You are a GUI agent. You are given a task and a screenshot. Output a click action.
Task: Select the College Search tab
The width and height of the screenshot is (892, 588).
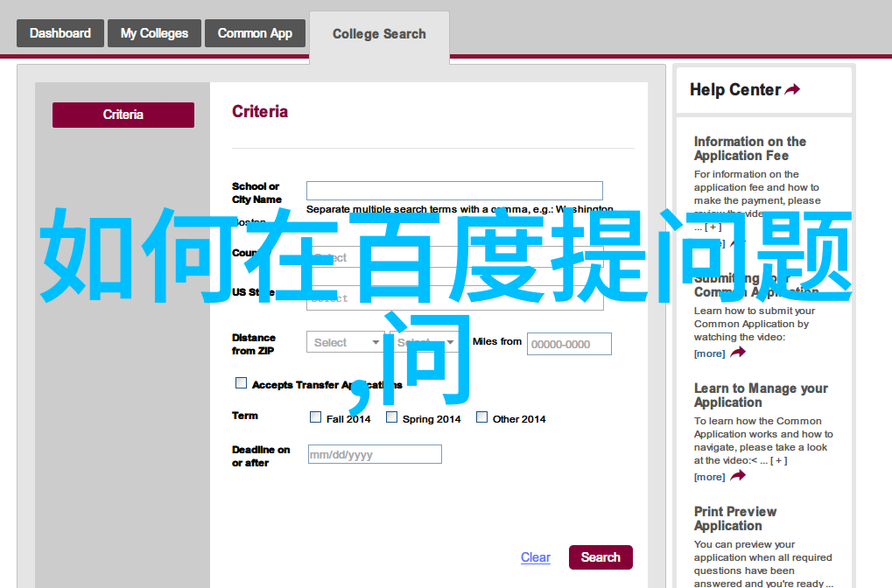pyautogui.click(x=379, y=34)
